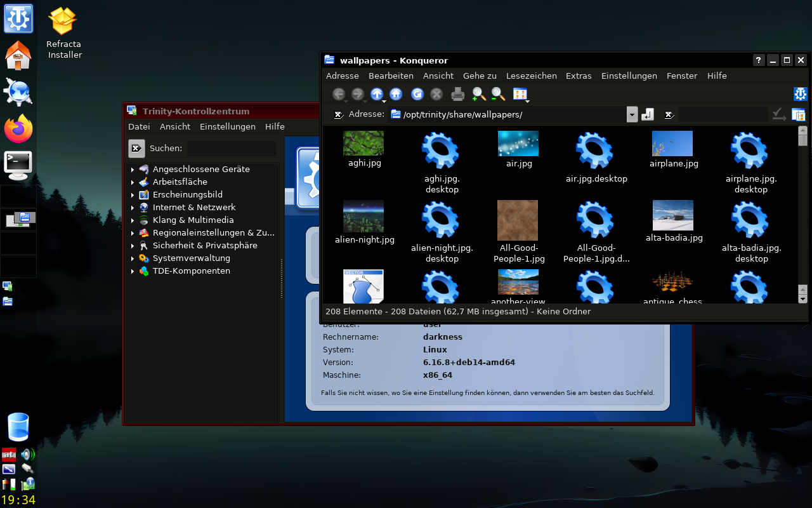This screenshot has height=508, width=812.
Task: Click the printer icon in Konqueror toolbar
Action: pos(457,95)
